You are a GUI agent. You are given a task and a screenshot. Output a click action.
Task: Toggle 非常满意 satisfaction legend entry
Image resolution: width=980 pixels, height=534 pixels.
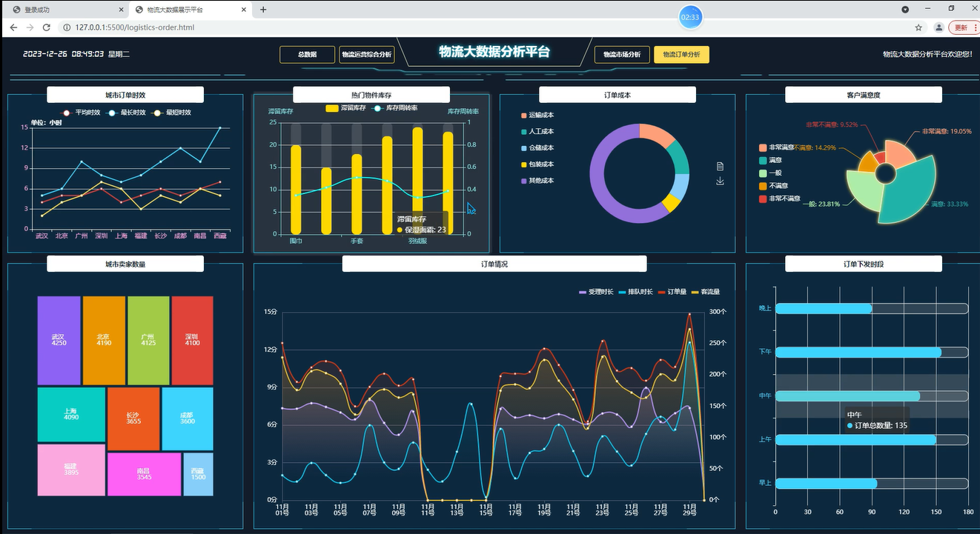click(x=776, y=148)
